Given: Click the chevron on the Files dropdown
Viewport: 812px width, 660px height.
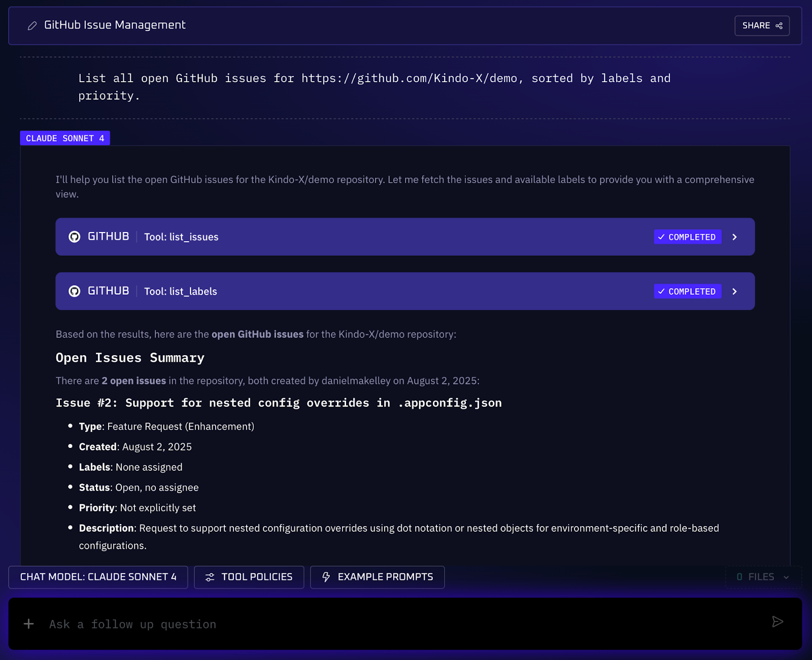Looking at the screenshot, I should 786,577.
